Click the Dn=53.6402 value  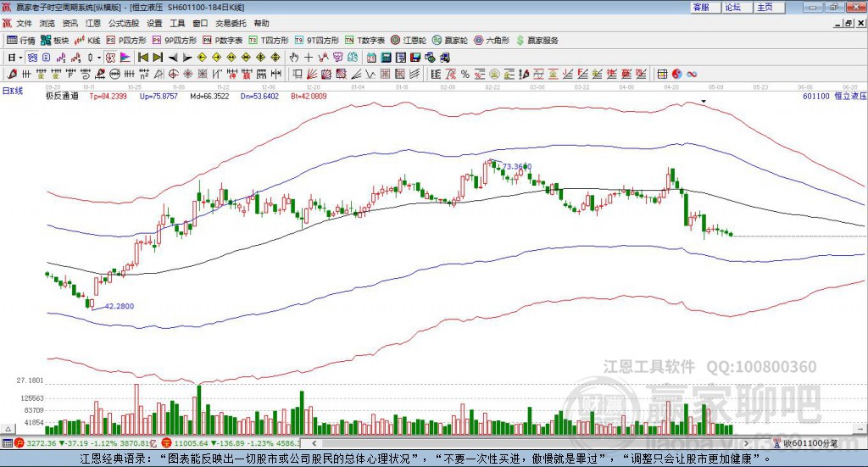(259, 97)
